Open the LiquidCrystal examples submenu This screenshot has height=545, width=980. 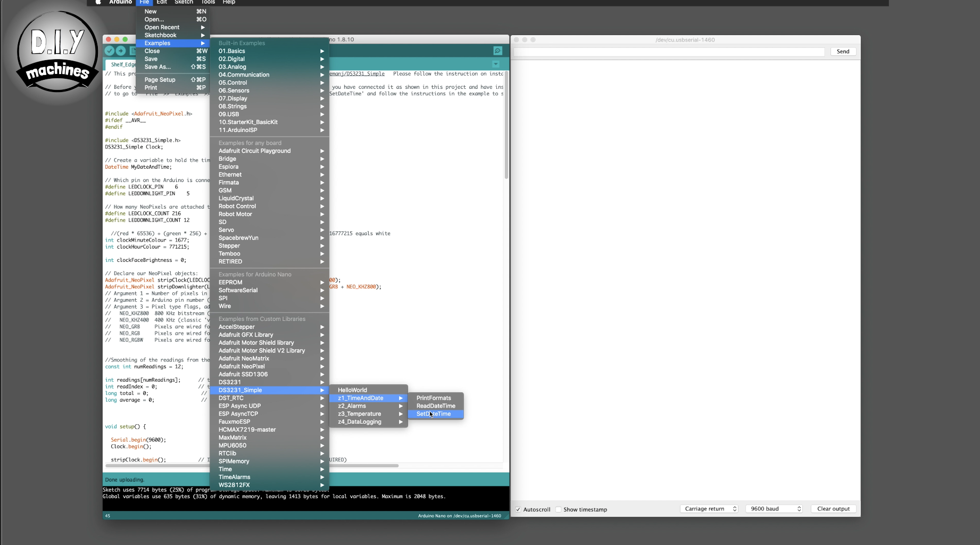270,199
